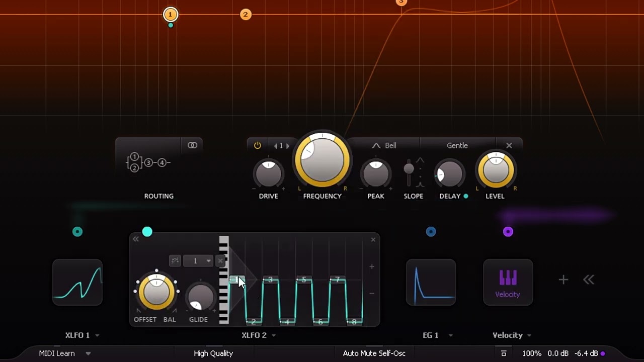Screen dimensions: 644x362
Task: Click the -6.4 dB output level
Action: coord(586,353)
